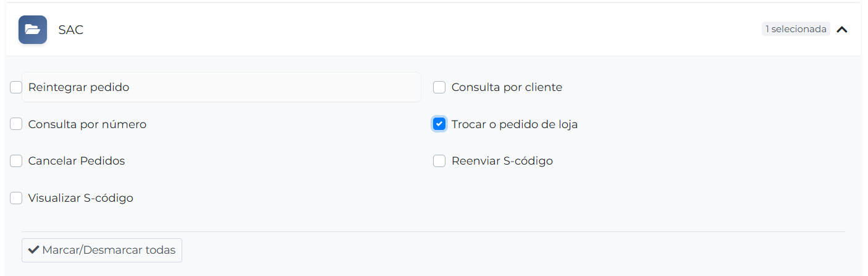Enable the Reintegrar pedido checkbox

point(16,87)
